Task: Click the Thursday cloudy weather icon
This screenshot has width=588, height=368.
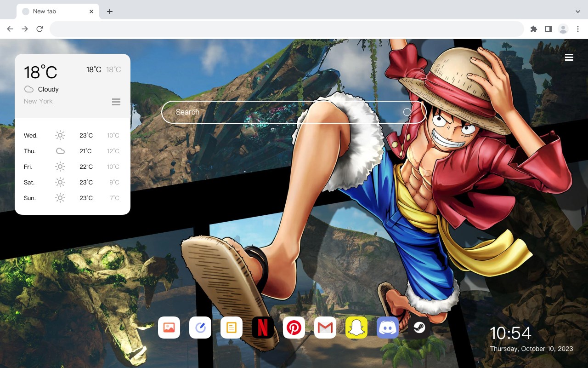Action: (60, 151)
